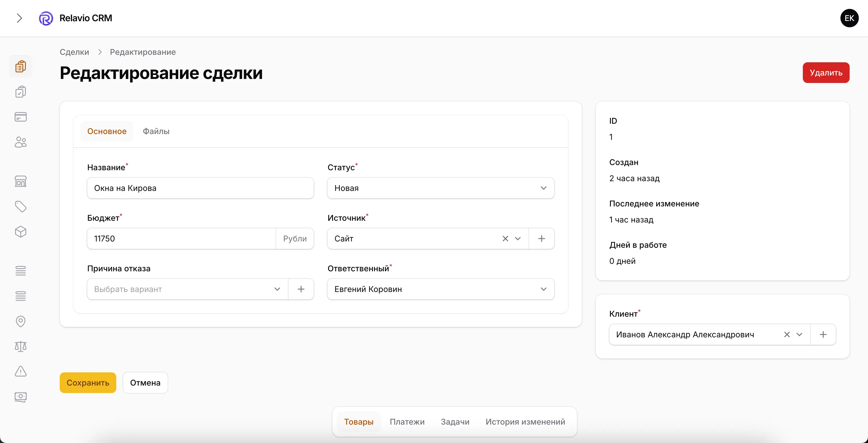This screenshot has height=443, width=868.
Task: Click the Сохранить button
Action: pyautogui.click(x=88, y=383)
